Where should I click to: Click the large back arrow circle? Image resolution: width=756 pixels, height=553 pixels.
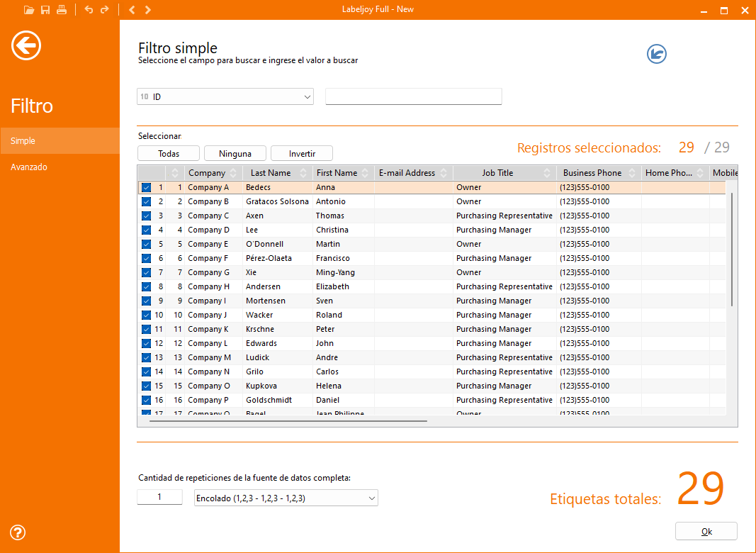pyautogui.click(x=26, y=46)
